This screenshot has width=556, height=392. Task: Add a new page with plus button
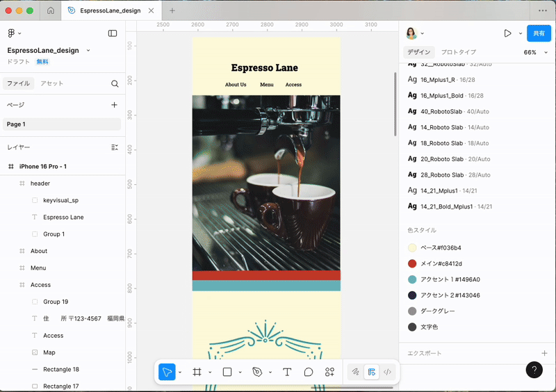point(115,105)
